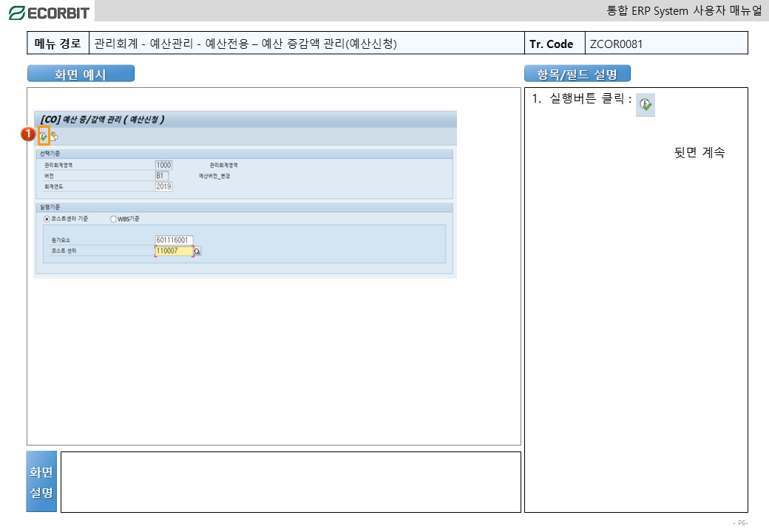The width and height of the screenshot is (769, 532).
Task: Open search help next to 코스트 센터 field
Action: 197,251
